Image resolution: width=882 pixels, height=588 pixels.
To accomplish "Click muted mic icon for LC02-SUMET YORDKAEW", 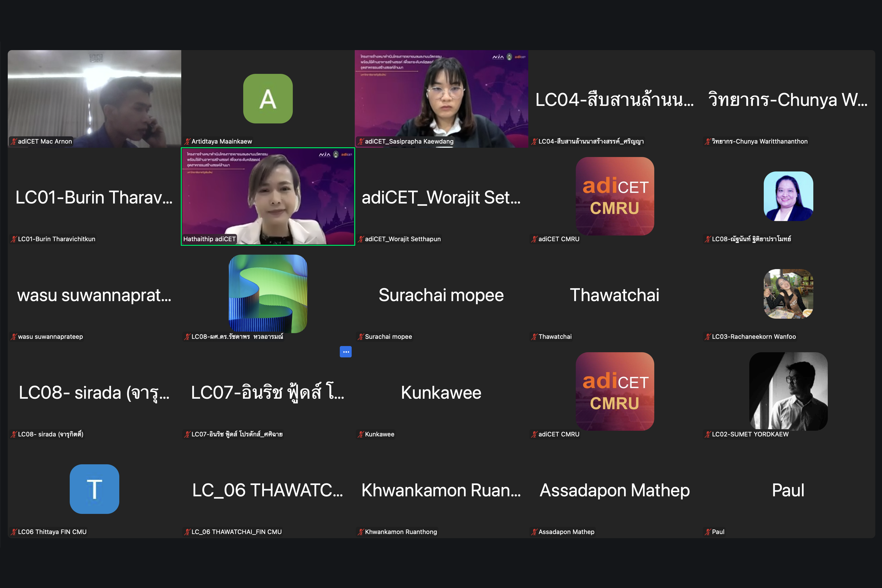I will coord(708,434).
